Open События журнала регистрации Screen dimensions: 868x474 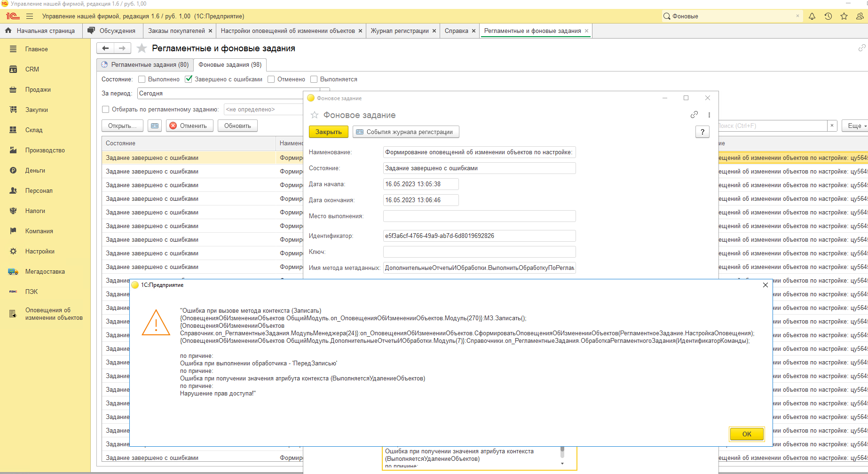coord(405,132)
